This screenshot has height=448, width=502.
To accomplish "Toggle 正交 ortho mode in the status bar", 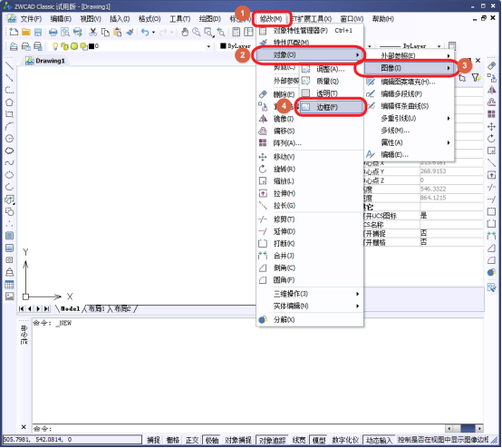I will point(192,441).
